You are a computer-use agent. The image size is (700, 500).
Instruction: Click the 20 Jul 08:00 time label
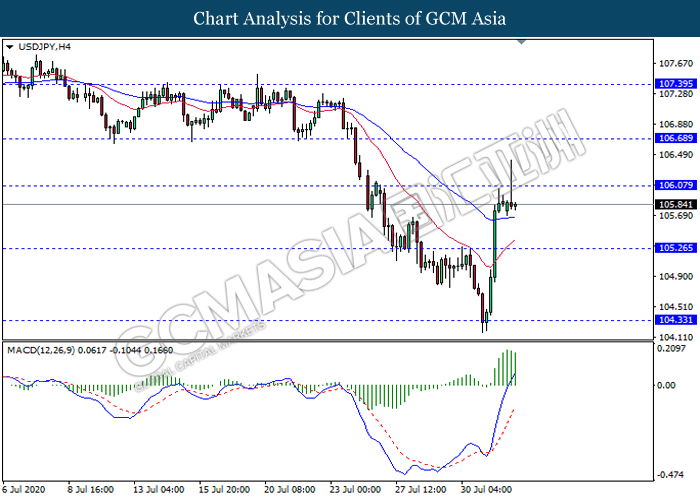coord(290,490)
